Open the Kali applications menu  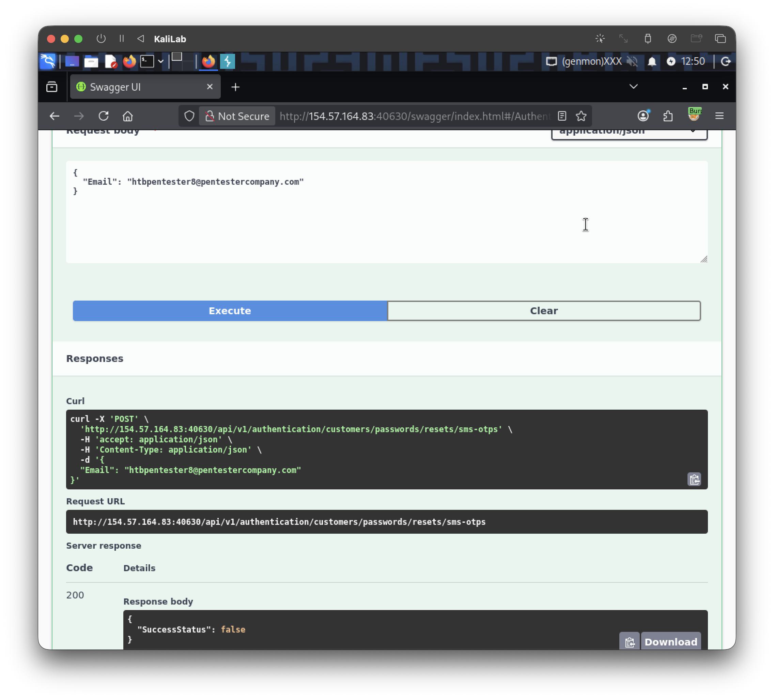tap(48, 61)
